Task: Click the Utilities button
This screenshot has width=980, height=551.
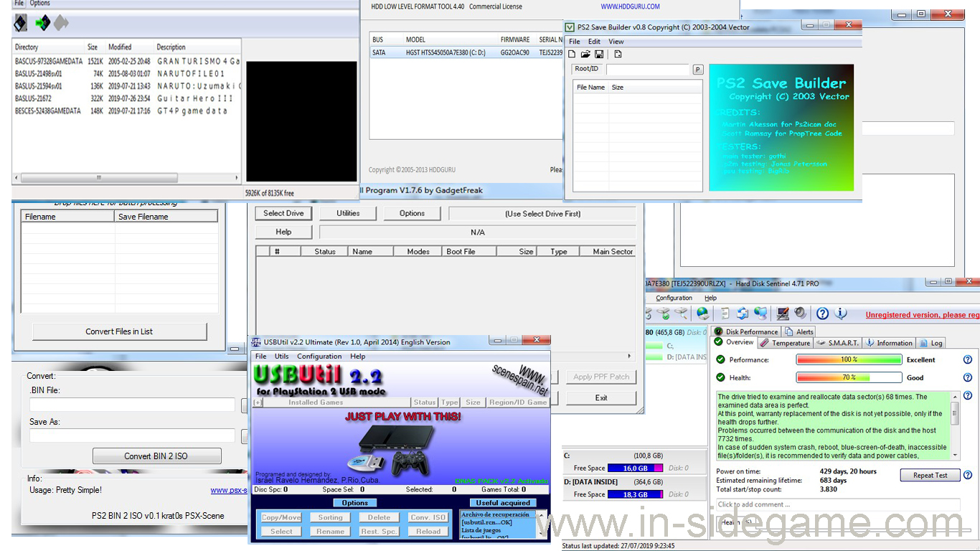Action: click(x=348, y=213)
